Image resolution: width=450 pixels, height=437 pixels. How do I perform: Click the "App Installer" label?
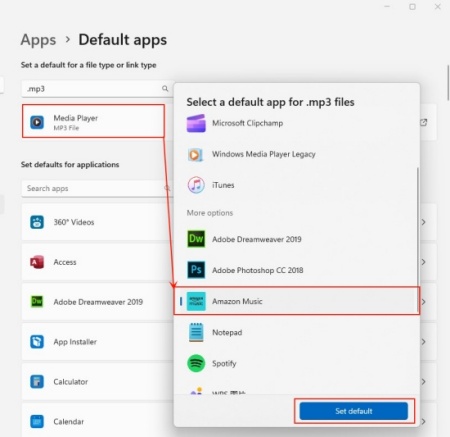tap(75, 342)
